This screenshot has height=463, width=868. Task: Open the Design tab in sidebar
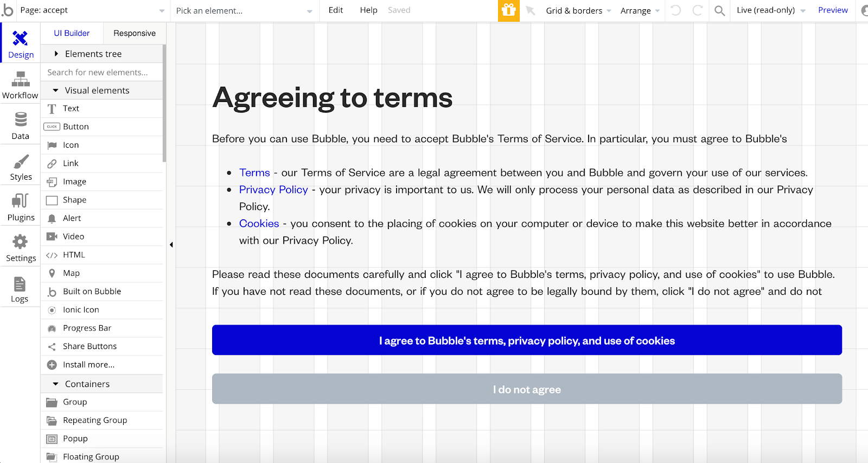(x=21, y=43)
